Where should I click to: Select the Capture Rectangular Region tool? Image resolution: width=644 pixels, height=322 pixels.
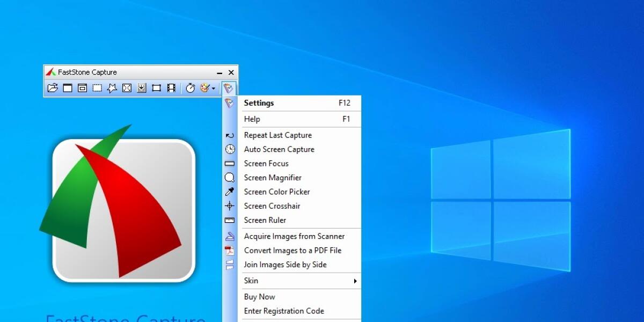tap(97, 88)
